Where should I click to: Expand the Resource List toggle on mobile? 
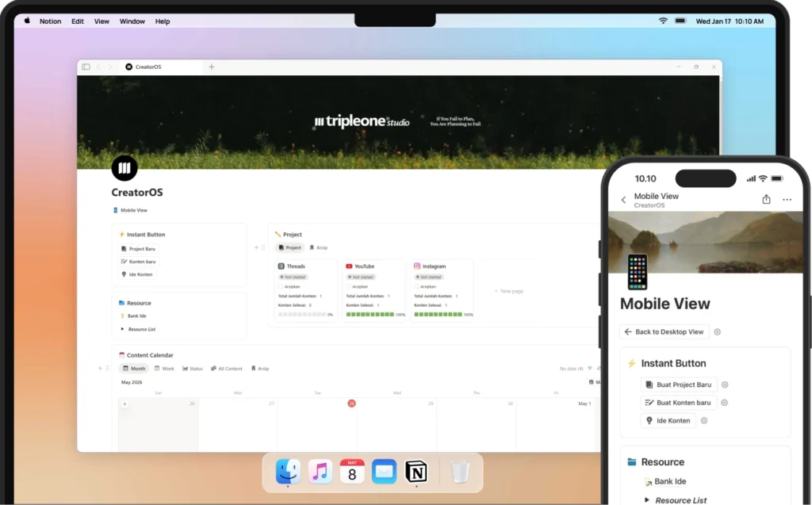click(647, 500)
